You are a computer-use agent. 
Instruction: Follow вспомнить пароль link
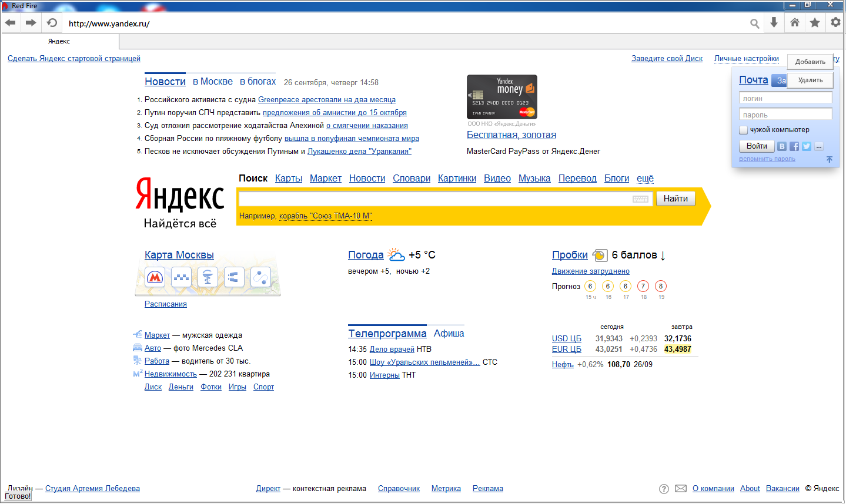point(767,159)
